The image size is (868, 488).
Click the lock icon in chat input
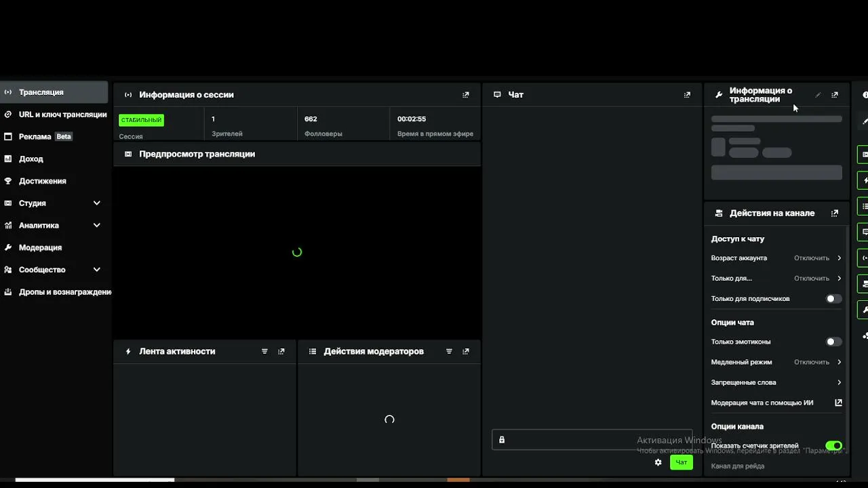coord(502,440)
